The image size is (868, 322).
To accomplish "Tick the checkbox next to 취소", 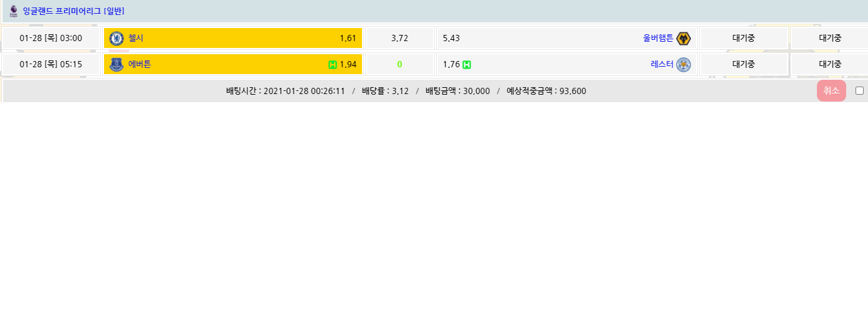I will pyautogui.click(x=859, y=91).
